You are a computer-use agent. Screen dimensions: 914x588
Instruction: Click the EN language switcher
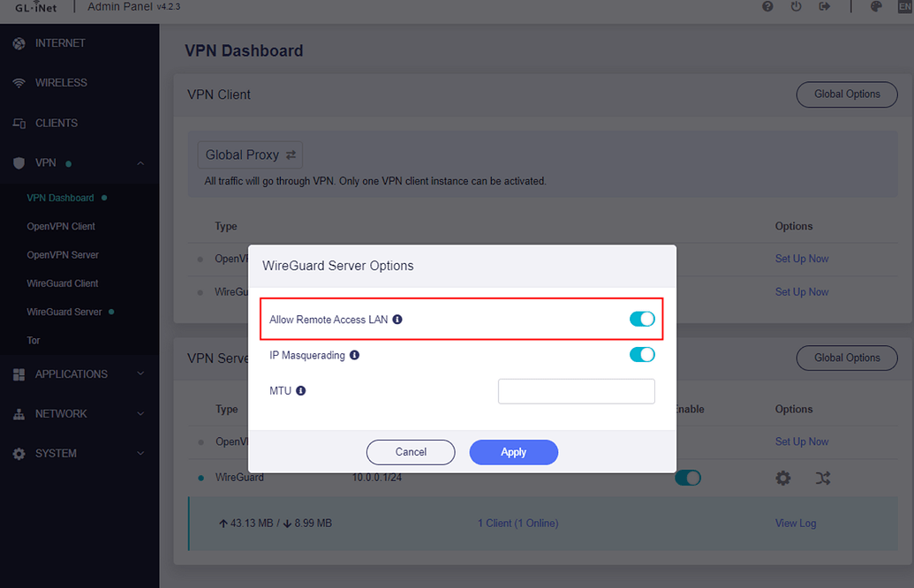pyautogui.click(x=904, y=7)
